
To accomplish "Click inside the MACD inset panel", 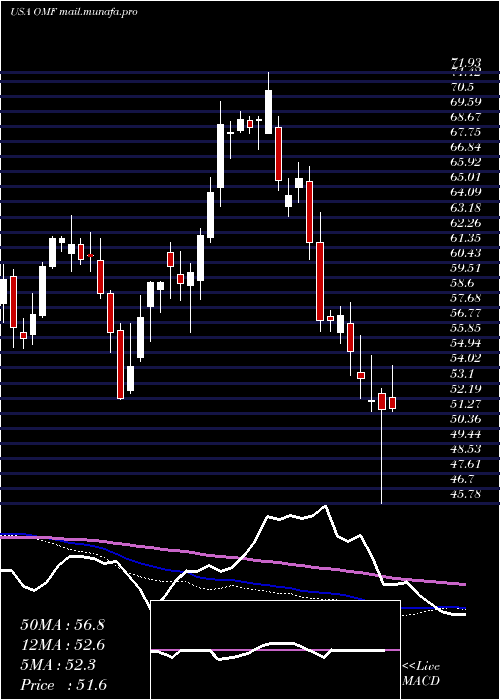I will (275, 650).
